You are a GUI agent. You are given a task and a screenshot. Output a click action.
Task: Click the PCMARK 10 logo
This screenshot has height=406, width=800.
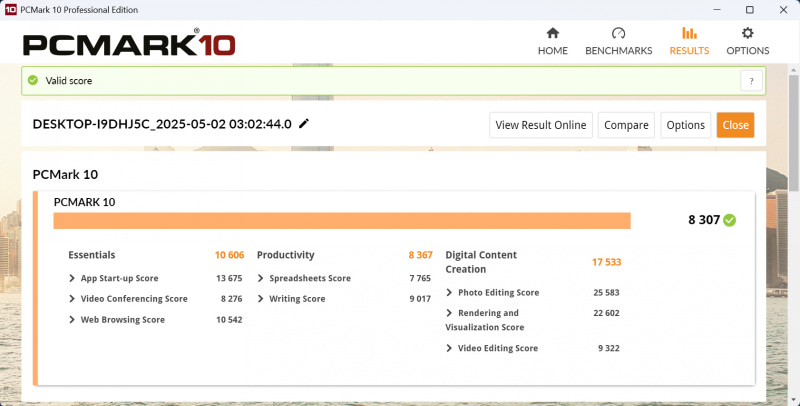[129, 43]
